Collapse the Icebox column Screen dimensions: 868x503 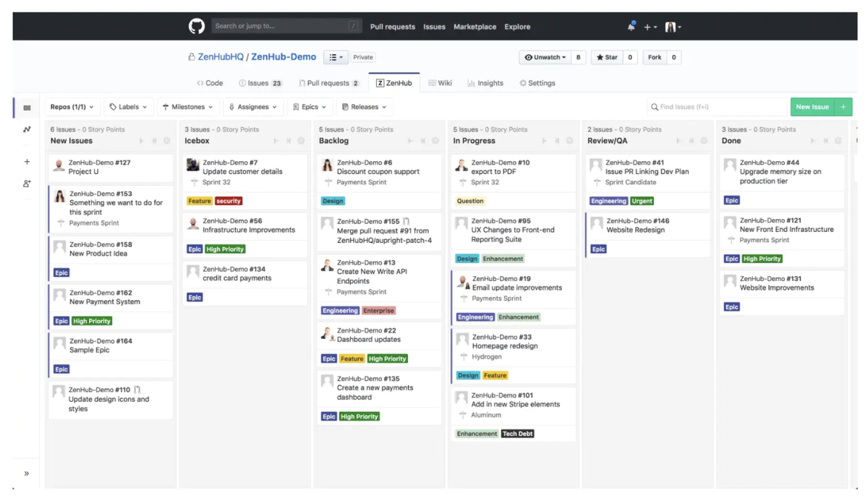[x=289, y=141]
